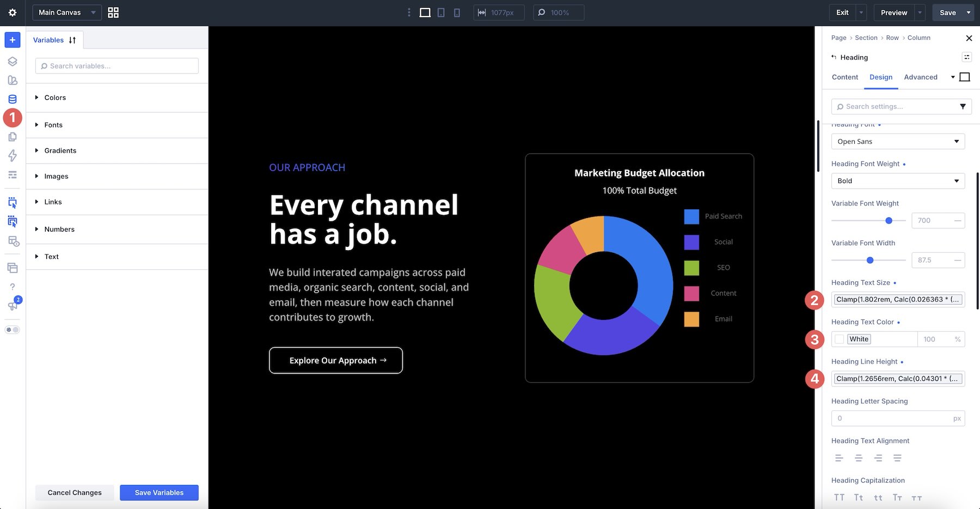Open the megaphone notifications icon with badge
Viewport: 980px width, 509px height.
tap(13, 305)
